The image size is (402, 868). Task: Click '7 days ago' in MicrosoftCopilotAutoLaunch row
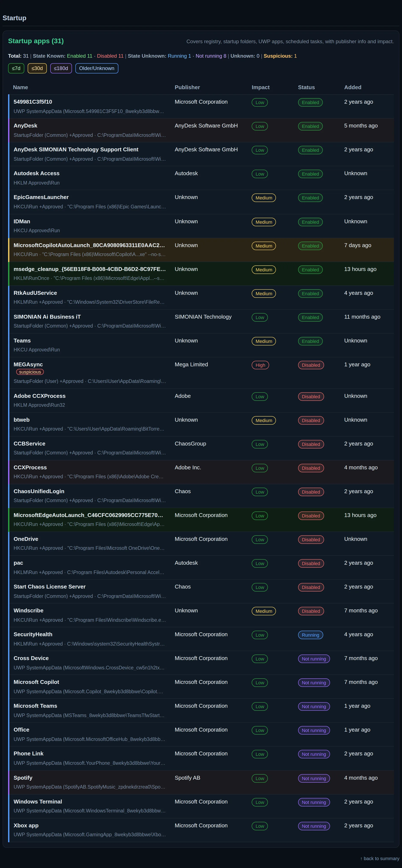point(357,245)
